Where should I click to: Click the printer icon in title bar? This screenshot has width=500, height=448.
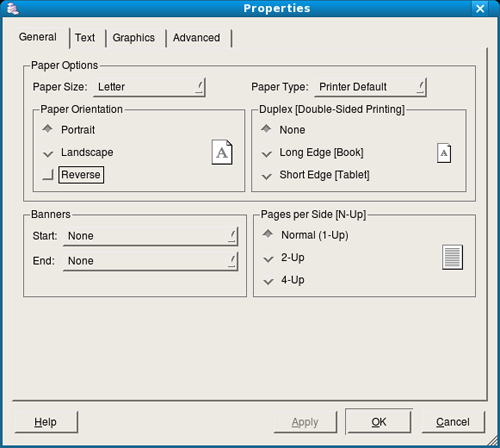[13, 8]
